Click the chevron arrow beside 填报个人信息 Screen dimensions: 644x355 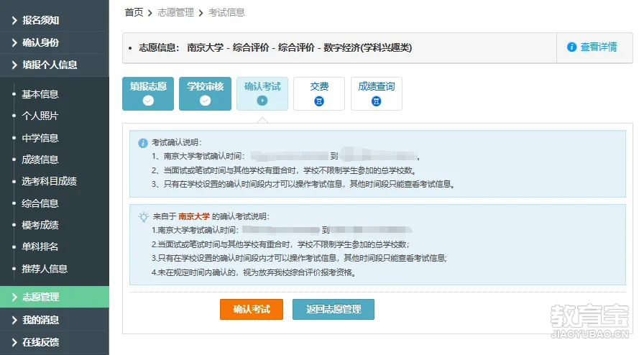pos(14,65)
